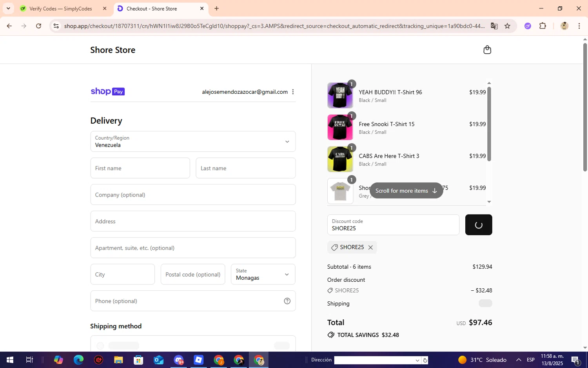The image size is (588, 368).
Task: Click the translate page icon
Action: click(x=494, y=26)
